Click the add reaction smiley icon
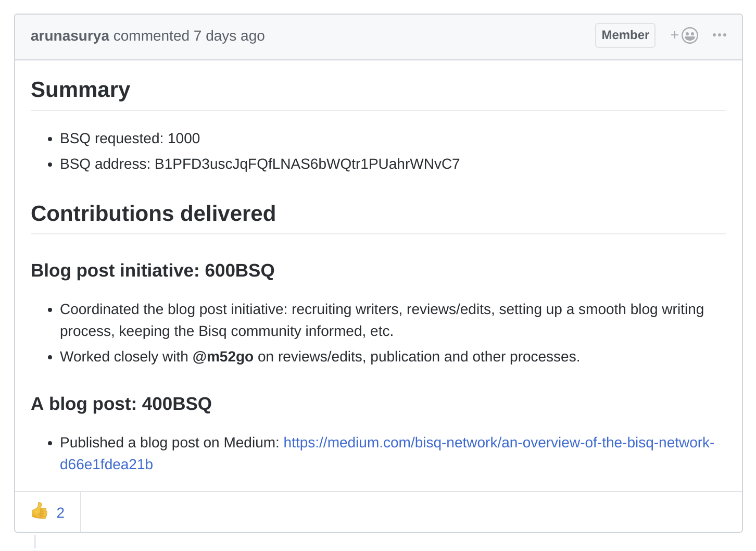 pyautogui.click(x=690, y=35)
